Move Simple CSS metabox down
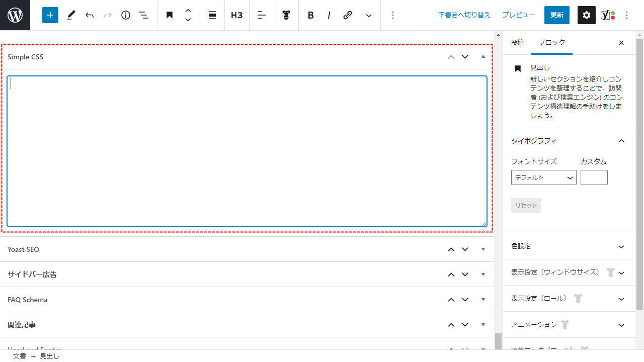The width and height of the screenshot is (644, 362). click(x=465, y=57)
